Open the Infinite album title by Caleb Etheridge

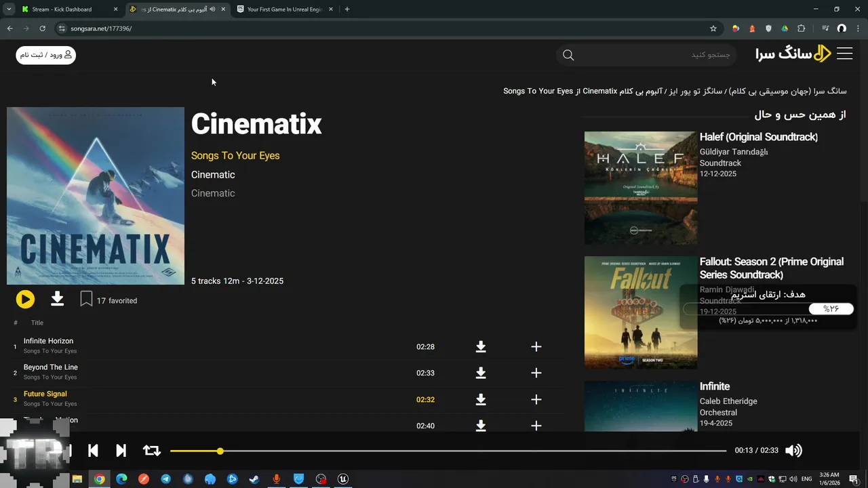pos(715,386)
